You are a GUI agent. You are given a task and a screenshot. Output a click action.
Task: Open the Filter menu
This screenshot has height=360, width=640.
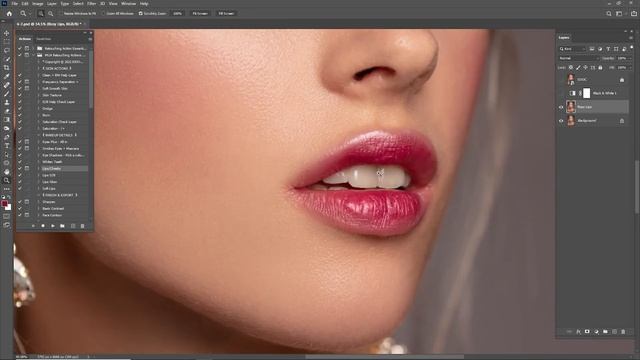[x=91, y=4]
